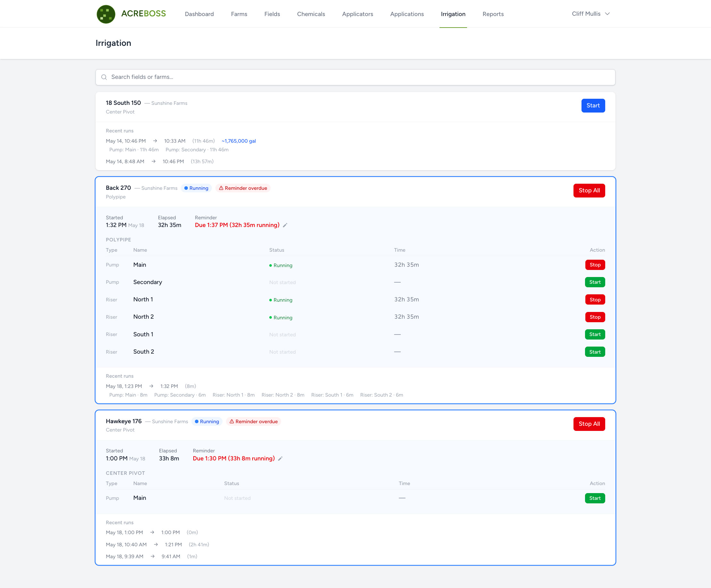Click '1:32 PM' started time in Back 270
The height and width of the screenshot is (588, 711).
pyautogui.click(x=116, y=225)
